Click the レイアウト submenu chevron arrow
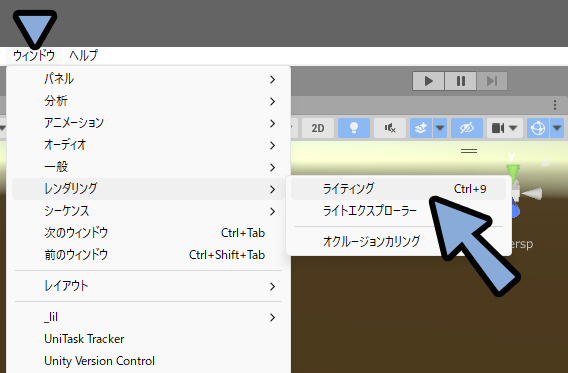The width and height of the screenshot is (568, 373). click(272, 286)
